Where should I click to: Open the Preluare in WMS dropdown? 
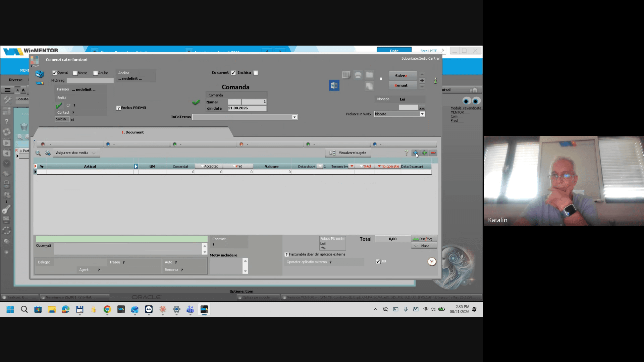coord(422,114)
